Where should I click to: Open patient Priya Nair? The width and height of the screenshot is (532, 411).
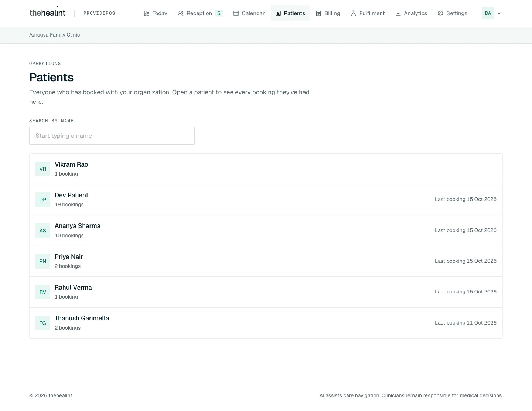point(266,261)
